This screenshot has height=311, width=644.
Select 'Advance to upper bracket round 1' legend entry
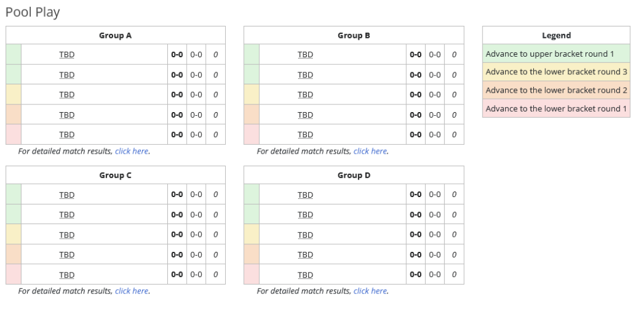click(x=556, y=54)
